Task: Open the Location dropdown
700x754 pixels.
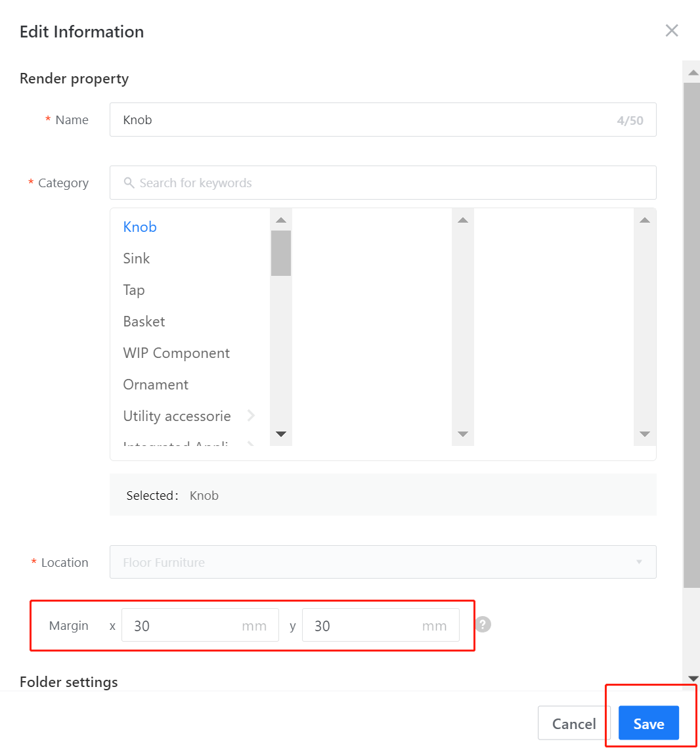Action: pyautogui.click(x=383, y=562)
